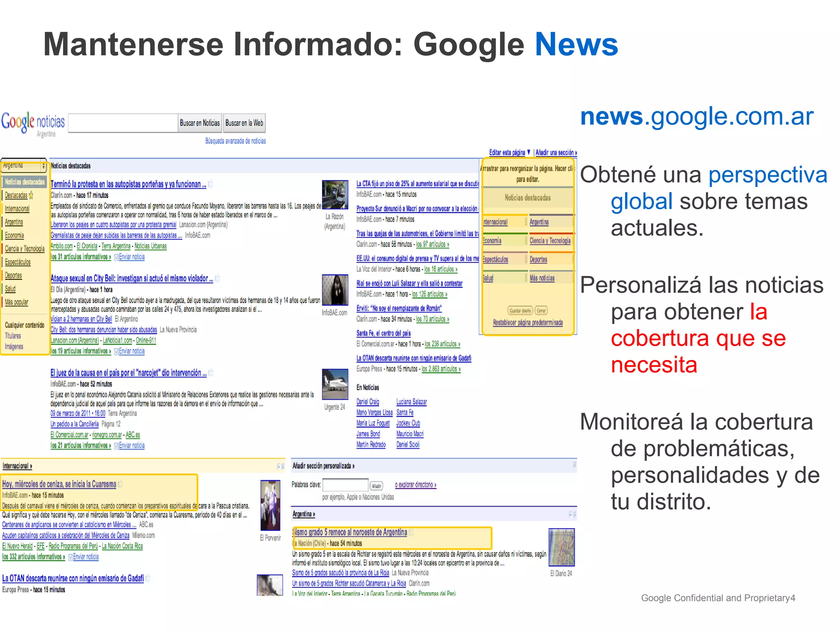This screenshot has height=630, width=840.
Task: Open 'Daniel Craig' under En Noticias
Action: point(368,402)
